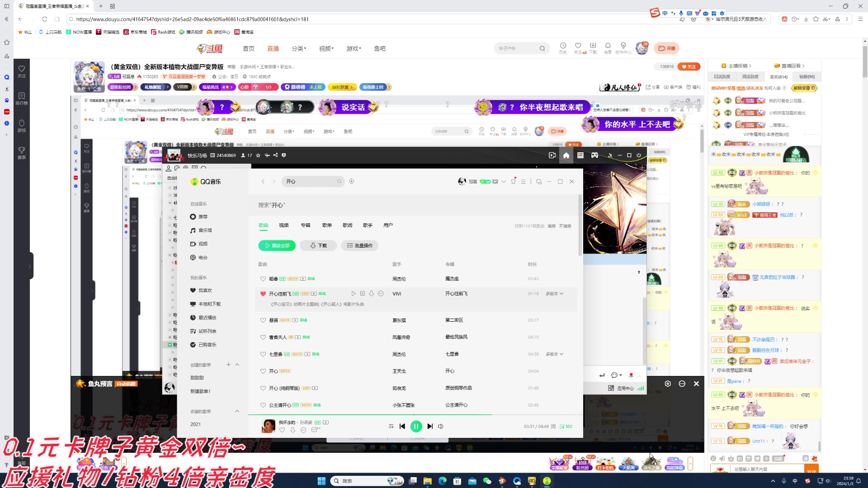Image resolution: width=868 pixels, height=488 pixels.
Task: Toggle favorite heart on 公主请开心
Action: coord(263,405)
